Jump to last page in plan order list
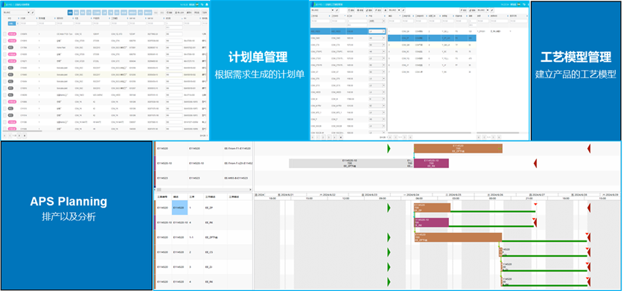The width and height of the screenshot is (644, 291). 25,135
